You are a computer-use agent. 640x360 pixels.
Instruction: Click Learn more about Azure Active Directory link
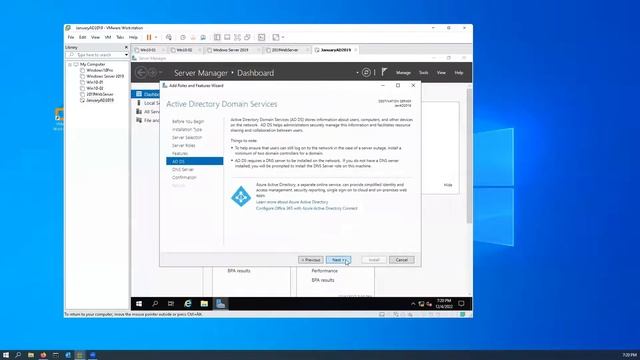click(x=292, y=202)
